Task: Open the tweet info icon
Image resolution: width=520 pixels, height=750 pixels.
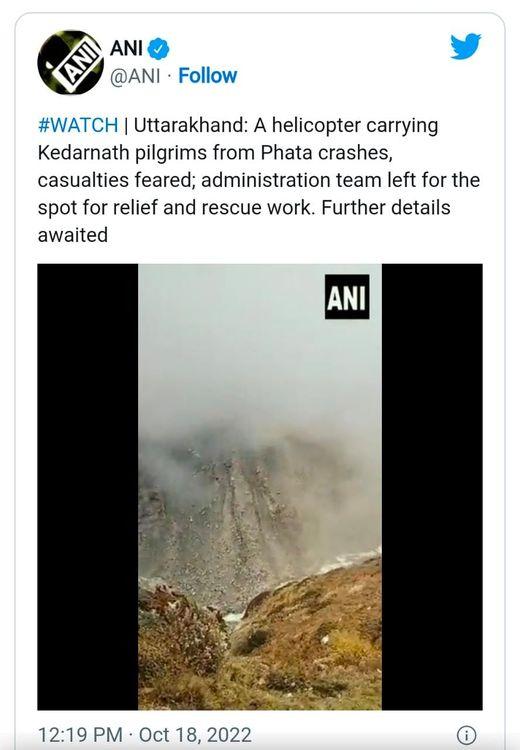Action: (x=466, y=734)
